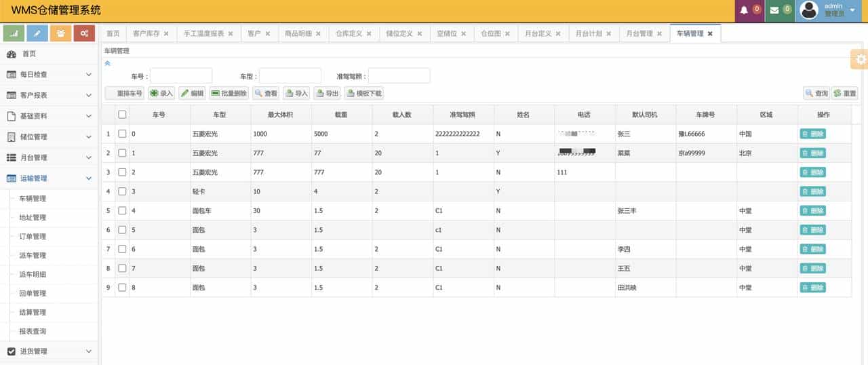The width and height of the screenshot is (868, 365).
Task: Switch to the 仓位图 tab
Action: [491, 33]
